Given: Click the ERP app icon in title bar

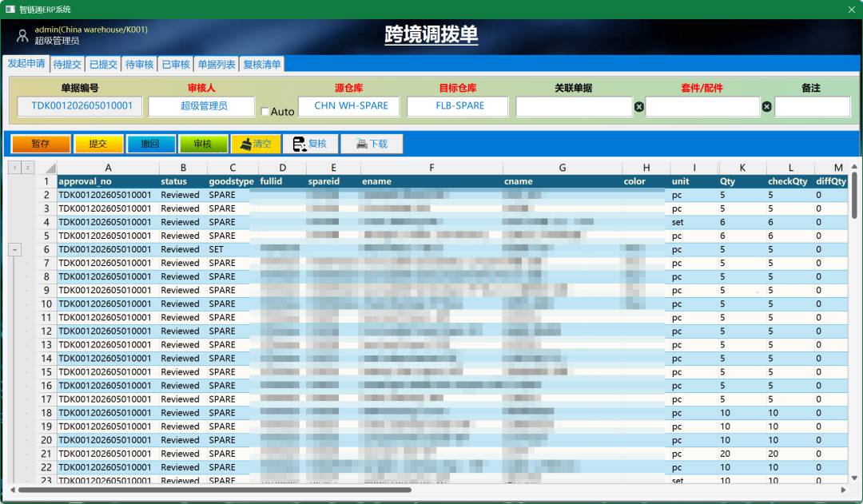Looking at the screenshot, I should [10, 10].
